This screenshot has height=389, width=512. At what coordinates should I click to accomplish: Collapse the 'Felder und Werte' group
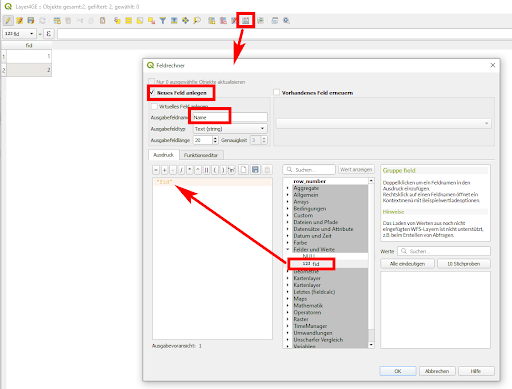click(x=288, y=249)
